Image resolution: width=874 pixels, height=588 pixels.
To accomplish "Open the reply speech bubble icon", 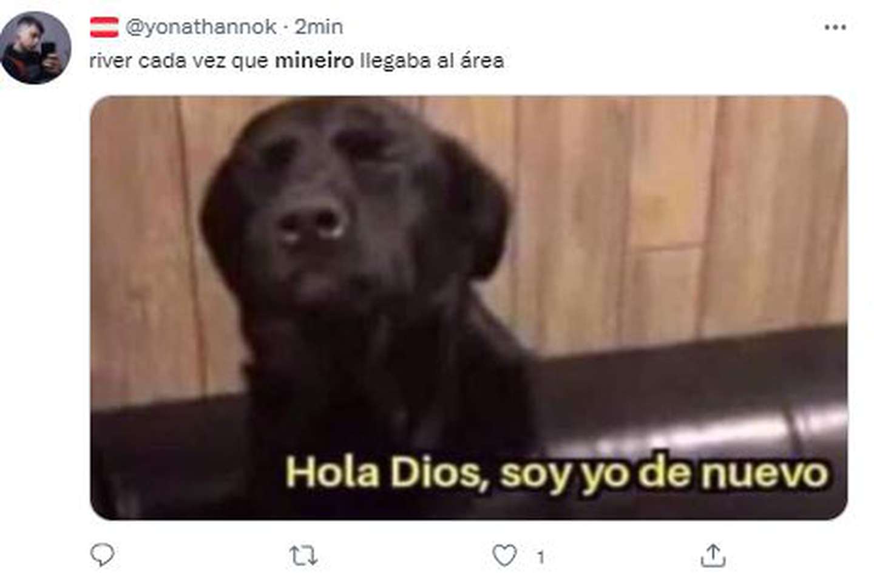I will click(x=102, y=555).
